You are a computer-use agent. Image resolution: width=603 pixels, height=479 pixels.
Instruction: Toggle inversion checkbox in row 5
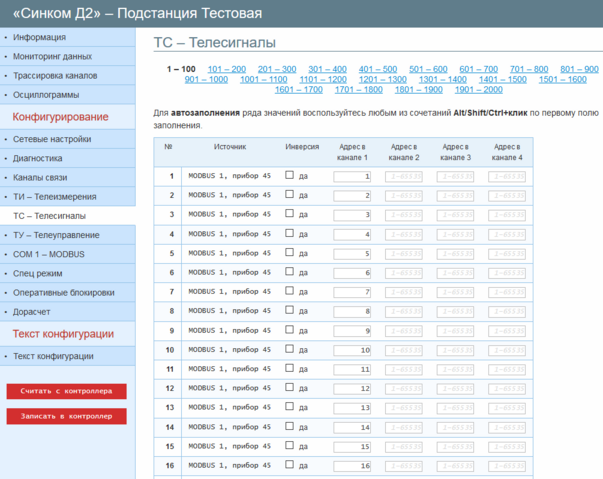point(290,253)
